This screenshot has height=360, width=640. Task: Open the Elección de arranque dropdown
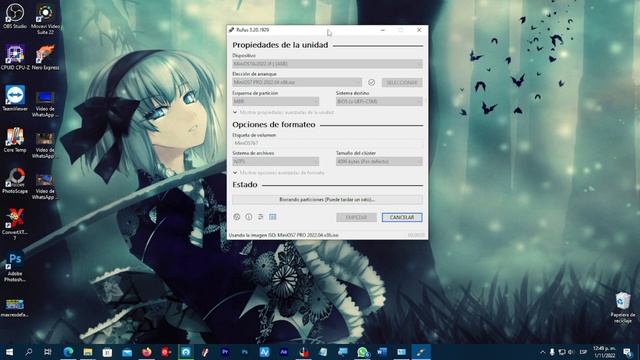(x=297, y=82)
